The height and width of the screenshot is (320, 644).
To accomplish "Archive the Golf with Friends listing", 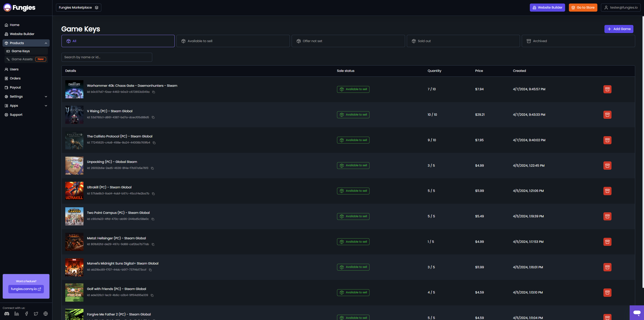I will 607,293.
